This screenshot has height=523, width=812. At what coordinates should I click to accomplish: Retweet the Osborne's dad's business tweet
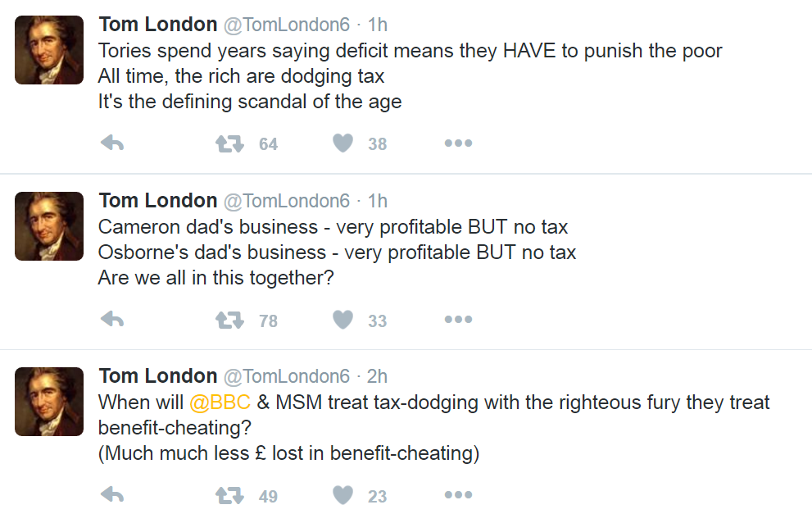pos(229,320)
